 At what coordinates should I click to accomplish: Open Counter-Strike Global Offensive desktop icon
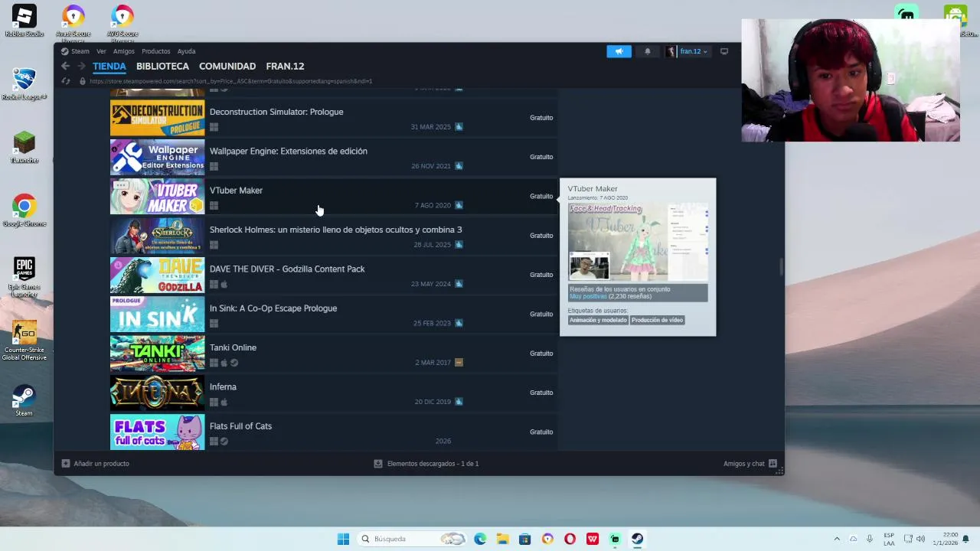point(24,341)
